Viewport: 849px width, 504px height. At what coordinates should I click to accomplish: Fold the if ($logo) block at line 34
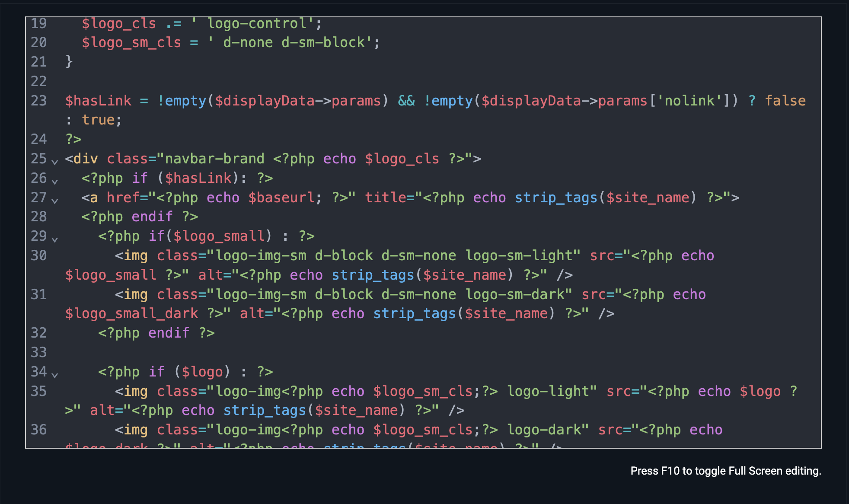pos(54,375)
